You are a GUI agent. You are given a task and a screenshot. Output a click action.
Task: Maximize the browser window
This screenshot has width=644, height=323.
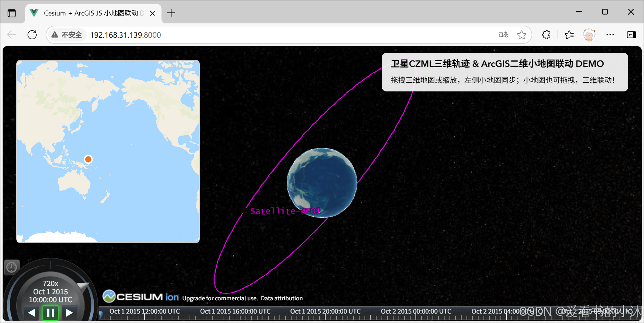click(605, 12)
